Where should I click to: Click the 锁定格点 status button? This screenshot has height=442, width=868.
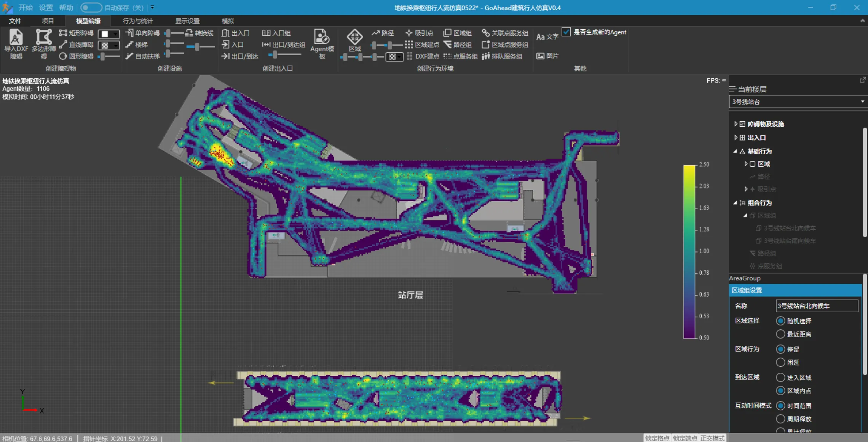pyautogui.click(x=657, y=438)
